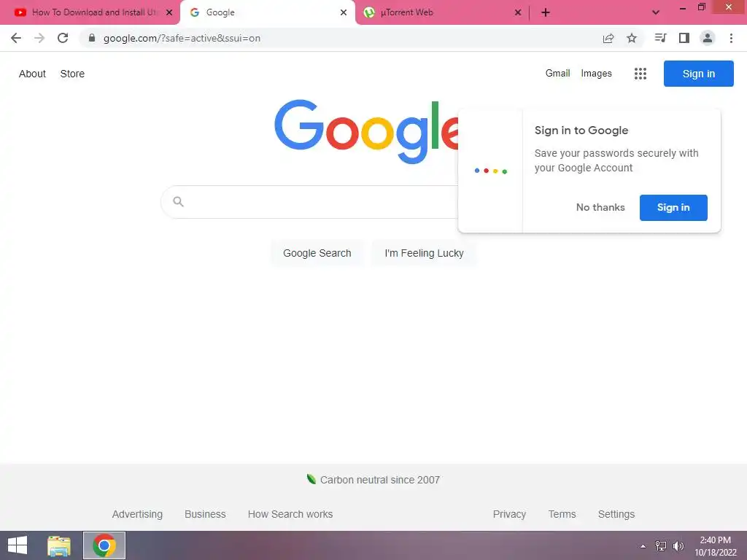This screenshot has width=747, height=560.
Task: Share this page using the share icon
Action: point(608,38)
